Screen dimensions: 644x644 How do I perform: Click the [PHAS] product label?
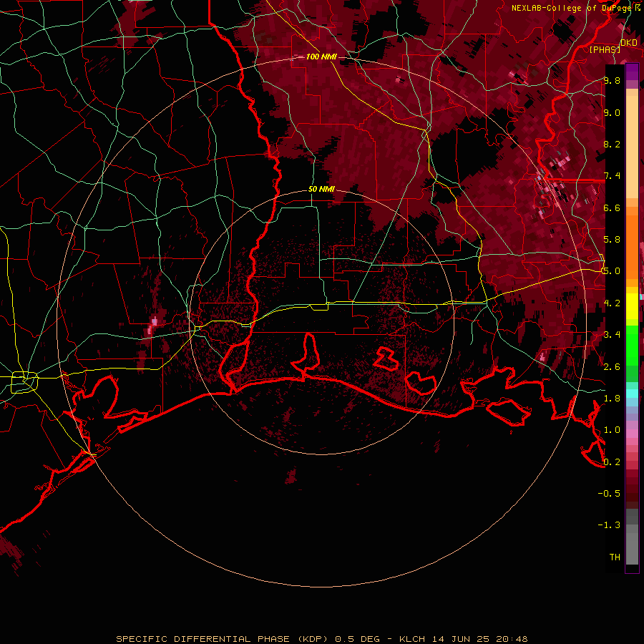click(x=605, y=49)
